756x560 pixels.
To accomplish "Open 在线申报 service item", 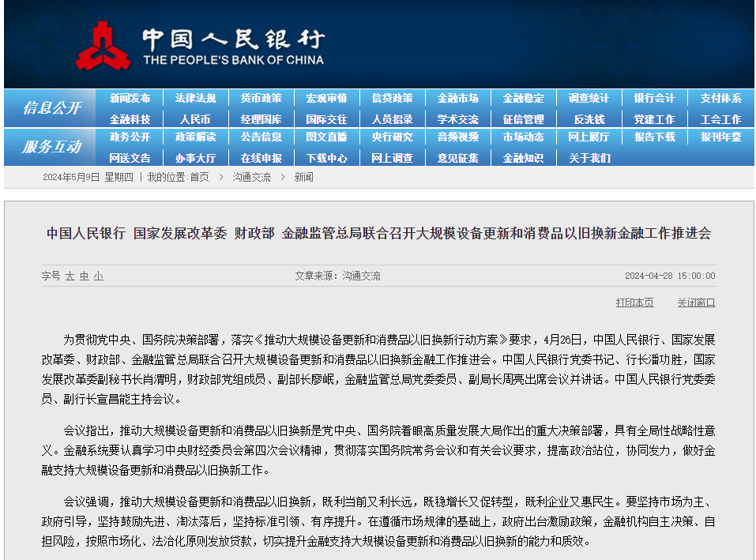I will 261,158.
